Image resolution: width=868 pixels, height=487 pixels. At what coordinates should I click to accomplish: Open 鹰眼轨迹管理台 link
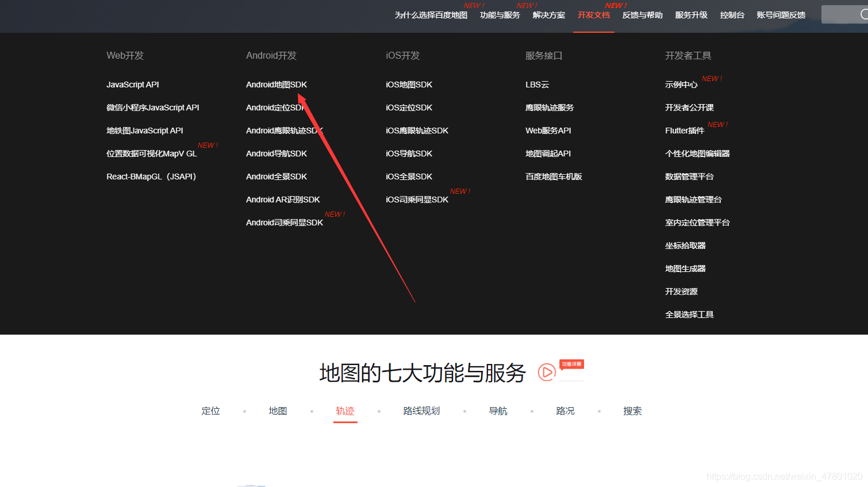693,200
